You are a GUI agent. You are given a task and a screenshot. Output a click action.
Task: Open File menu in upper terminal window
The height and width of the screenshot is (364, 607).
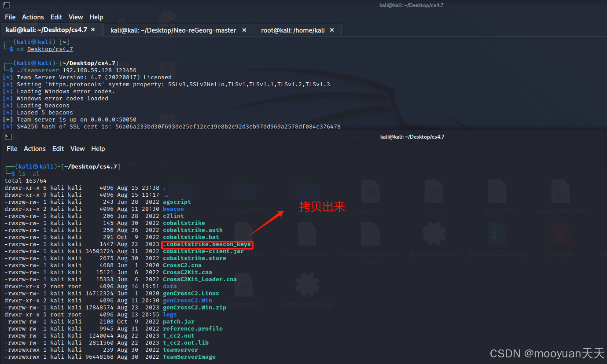pos(10,17)
